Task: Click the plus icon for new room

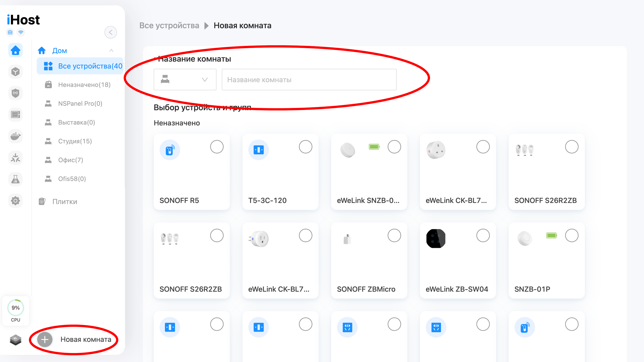Action: pos(45,340)
